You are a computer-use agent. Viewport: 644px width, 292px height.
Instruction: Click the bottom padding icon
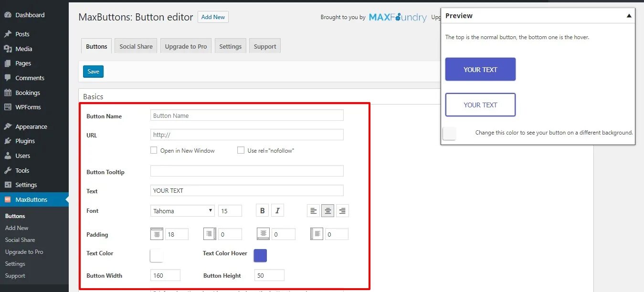point(263,234)
